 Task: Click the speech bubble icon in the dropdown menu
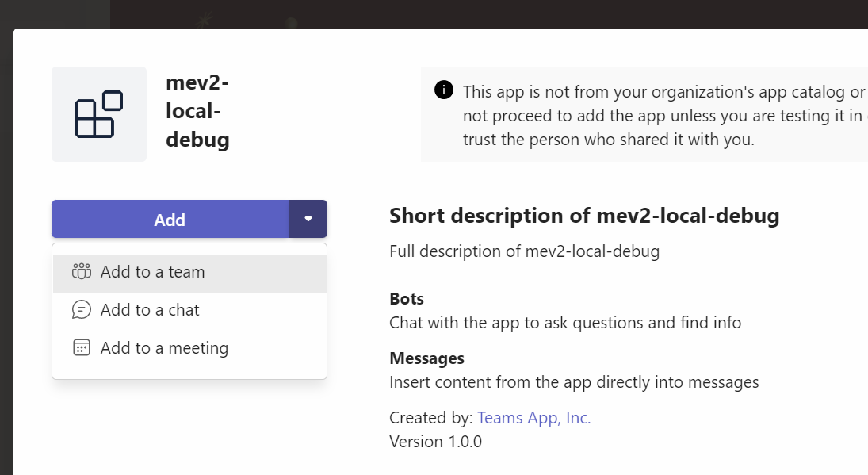click(x=81, y=310)
